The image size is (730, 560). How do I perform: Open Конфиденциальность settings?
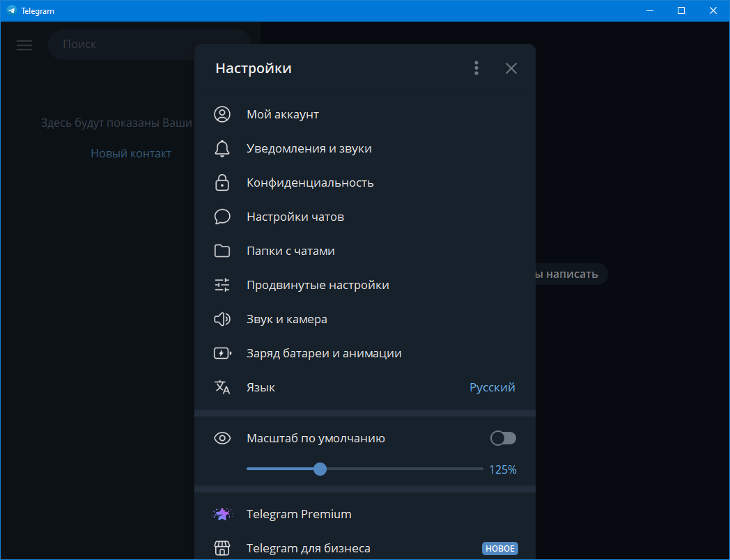tap(364, 182)
